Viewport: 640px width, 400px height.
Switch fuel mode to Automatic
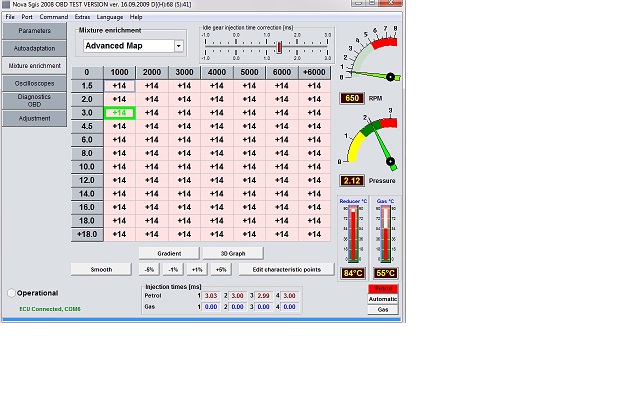pyautogui.click(x=383, y=299)
